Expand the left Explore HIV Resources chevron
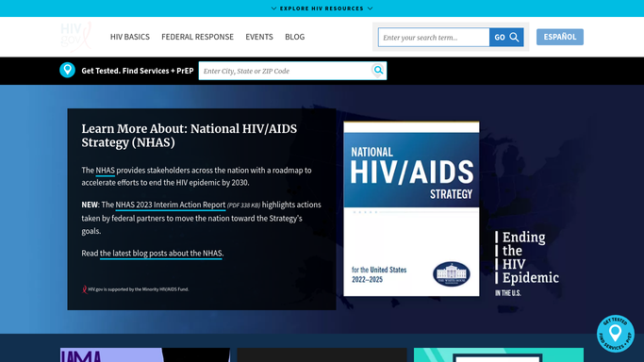Viewport: 644px width, 362px height. click(x=273, y=8)
